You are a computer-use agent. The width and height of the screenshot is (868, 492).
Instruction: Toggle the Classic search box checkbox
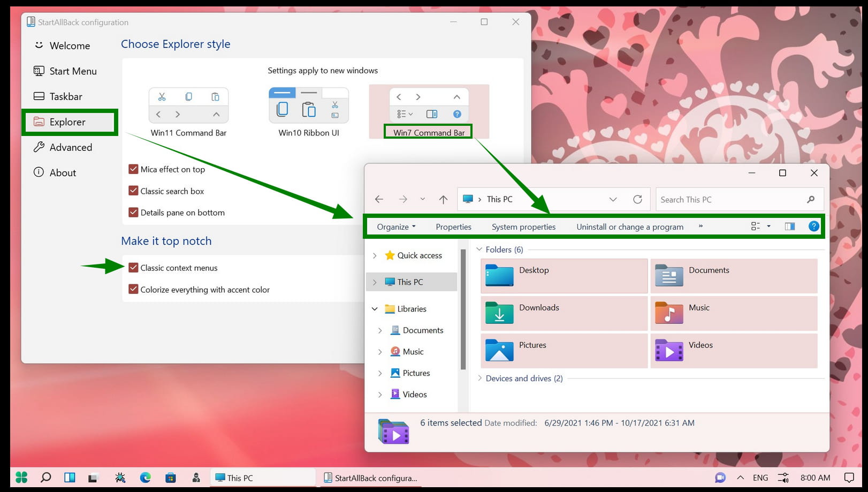133,191
